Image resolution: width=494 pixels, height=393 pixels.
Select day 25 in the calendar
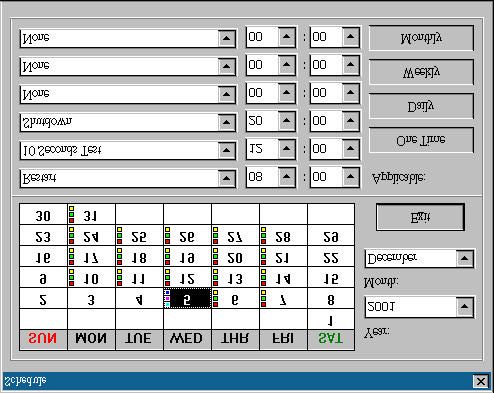(139, 236)
